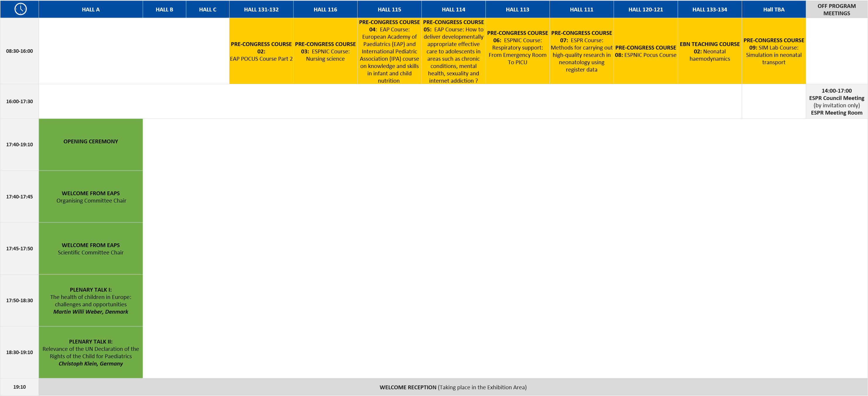Viewport: 868px width, 396px height.
Task: Open the ESPNIC Nursing science course cell
Action: pyautogui.click(x=325, y=51)
